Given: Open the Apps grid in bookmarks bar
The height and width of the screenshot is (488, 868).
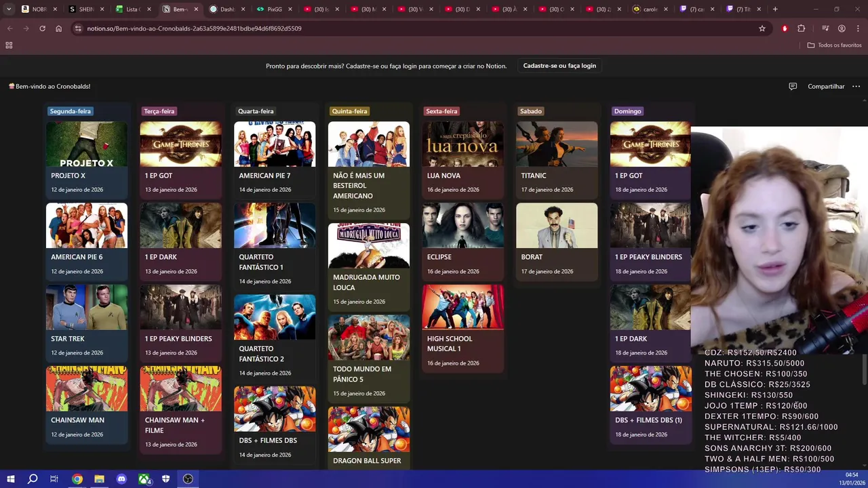Looking at the screenshot, I should coord(9,45).
